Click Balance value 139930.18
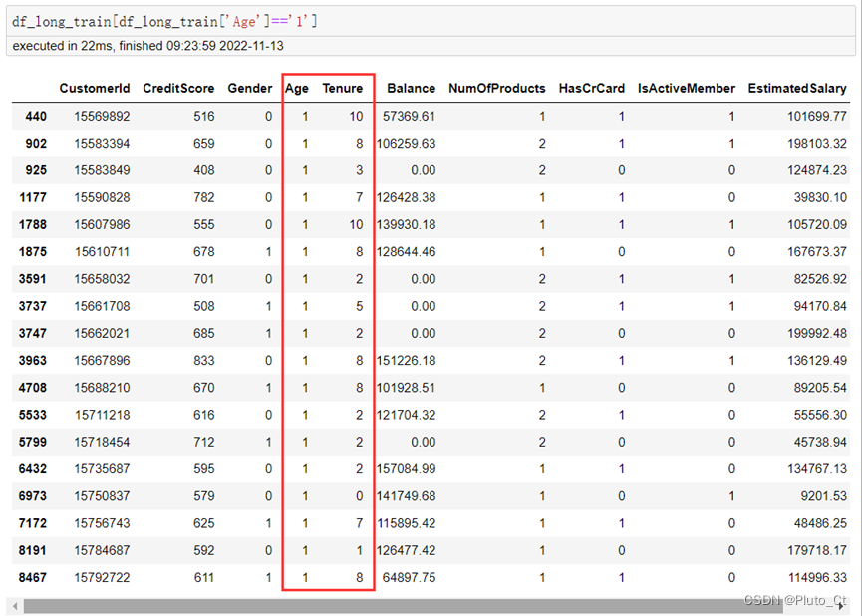Image resolution: width=862 pixels, height=616 pixels. (x=407, y=224)
